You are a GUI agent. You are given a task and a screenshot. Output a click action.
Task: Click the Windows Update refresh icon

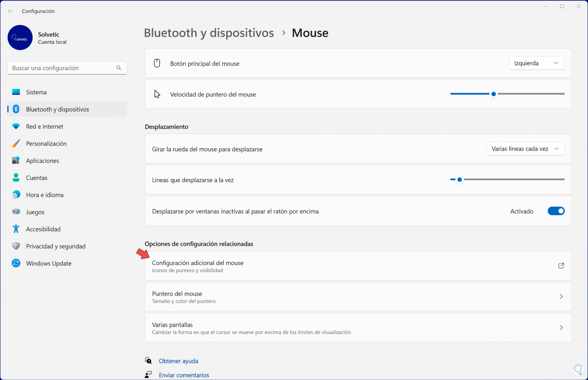point(16,263)
